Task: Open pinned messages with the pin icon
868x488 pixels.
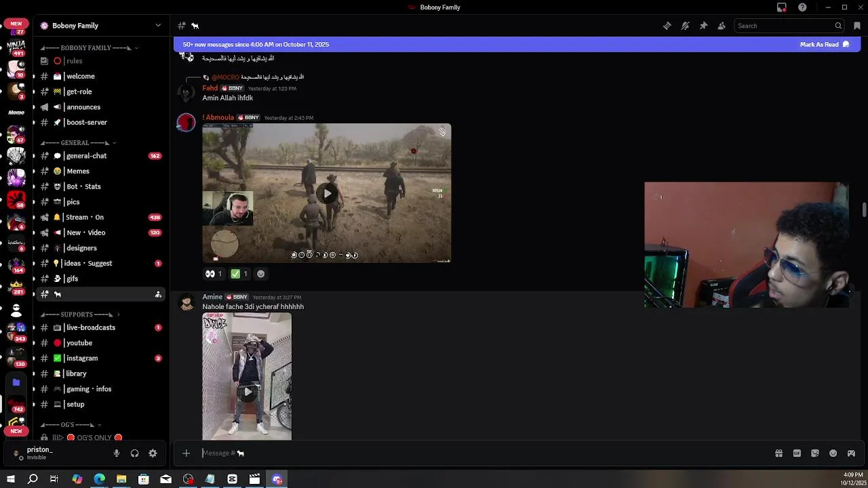Action: (703, 26)
